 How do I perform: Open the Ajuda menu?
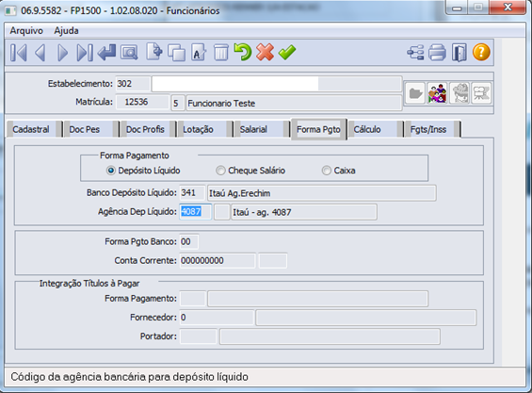(66, 30)
